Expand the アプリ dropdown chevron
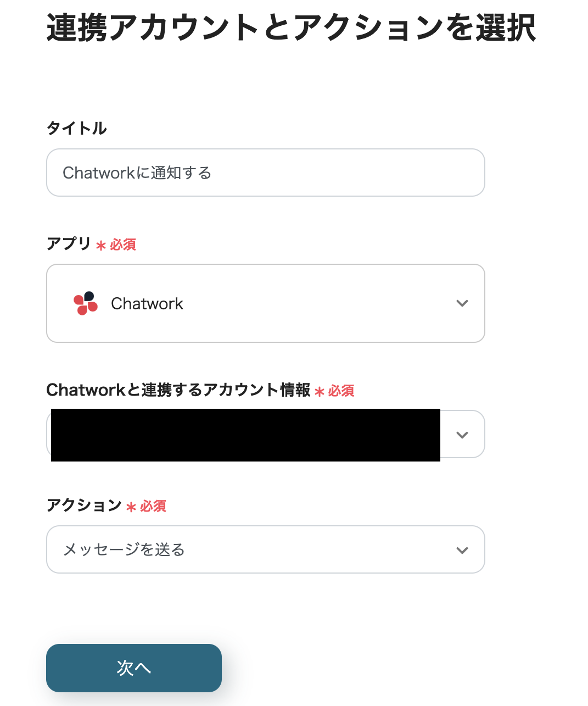 point(462,303)
